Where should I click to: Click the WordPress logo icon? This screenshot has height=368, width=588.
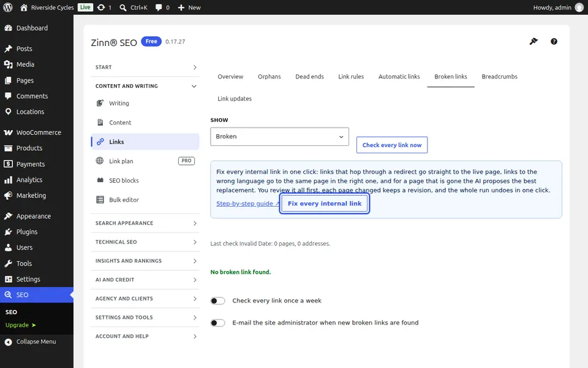tap(8, 7)
